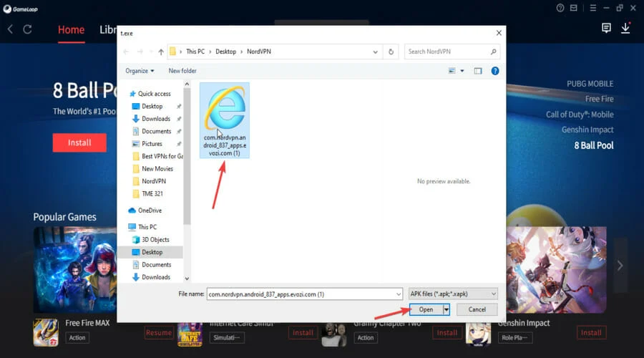Click Desktop in address breadcrumb
Viewport: 644px width, 358px height.
point(226,52)
